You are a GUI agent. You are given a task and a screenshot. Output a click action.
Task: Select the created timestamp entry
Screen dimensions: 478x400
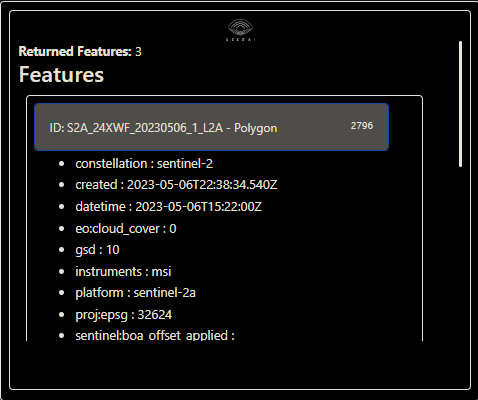[x=176, y=185]
